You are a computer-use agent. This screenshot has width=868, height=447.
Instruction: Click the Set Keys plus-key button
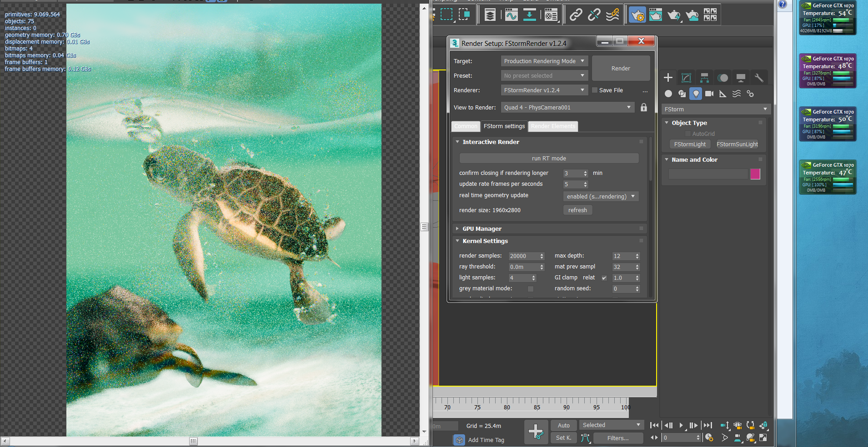[x=536, y=432]
